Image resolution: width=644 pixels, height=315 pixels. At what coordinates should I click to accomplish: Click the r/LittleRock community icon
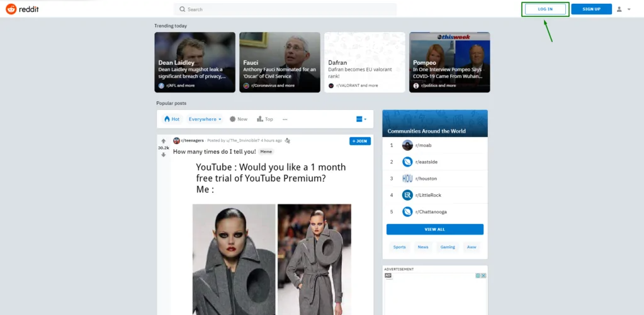point(407,195)
